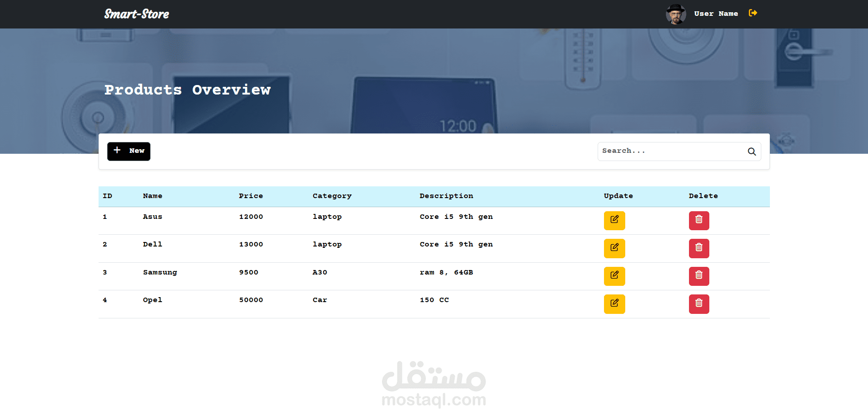
Task: Edit the Opel product row
Action: click(614, 304)
